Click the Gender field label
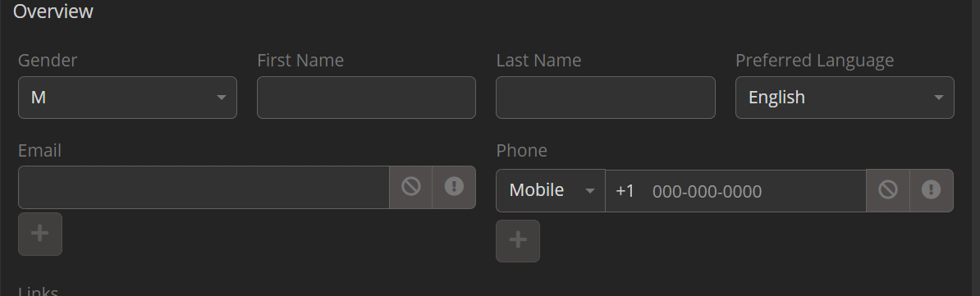The image size is (980, 296). (x=48, y=61)
